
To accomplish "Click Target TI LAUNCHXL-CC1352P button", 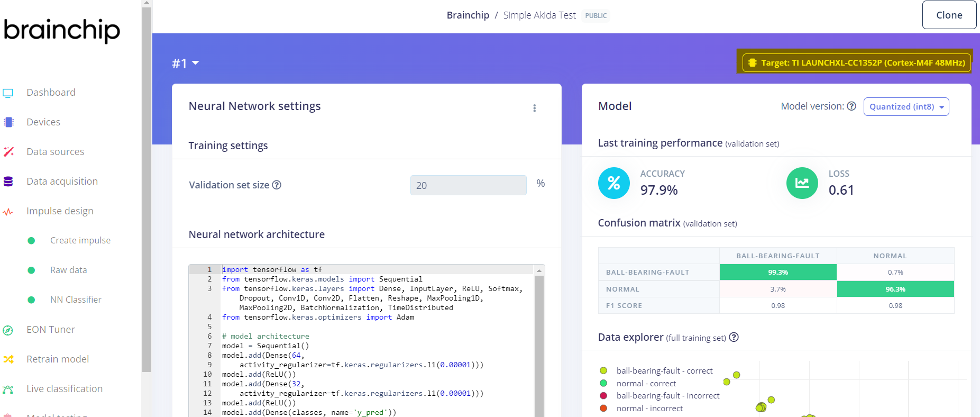I will 857,62.
